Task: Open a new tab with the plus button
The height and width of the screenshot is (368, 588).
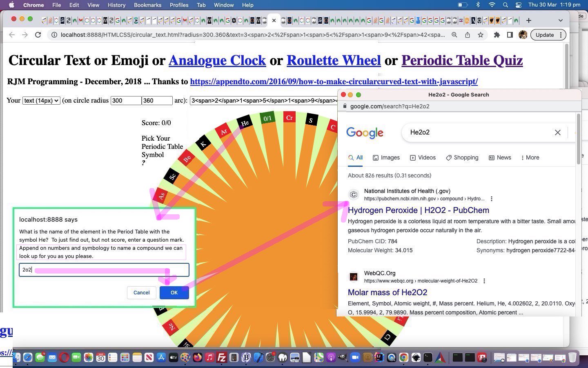Action: click(x=529, y=20)
